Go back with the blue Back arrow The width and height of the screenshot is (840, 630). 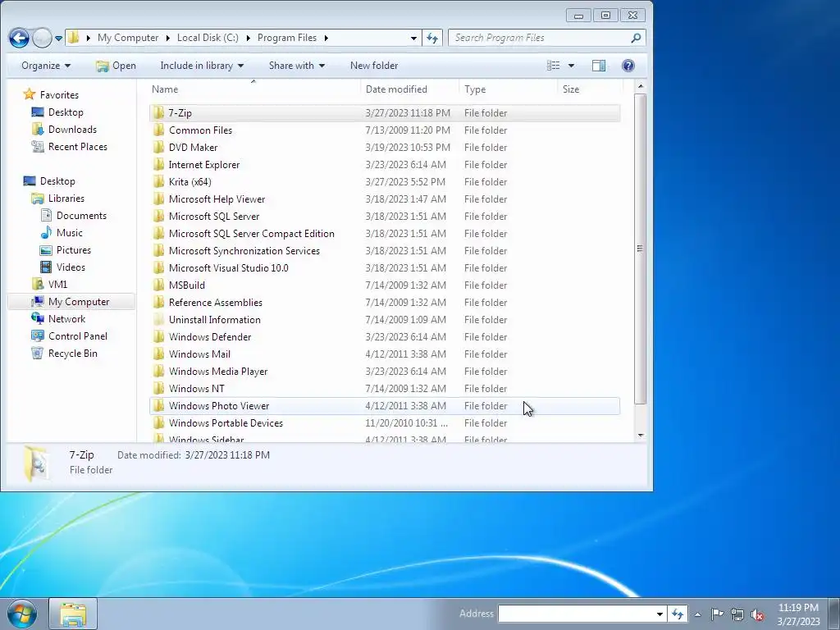coord(19,38)
